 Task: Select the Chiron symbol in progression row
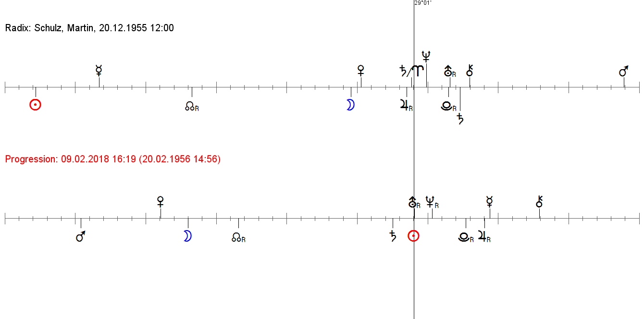coord(539,201)
